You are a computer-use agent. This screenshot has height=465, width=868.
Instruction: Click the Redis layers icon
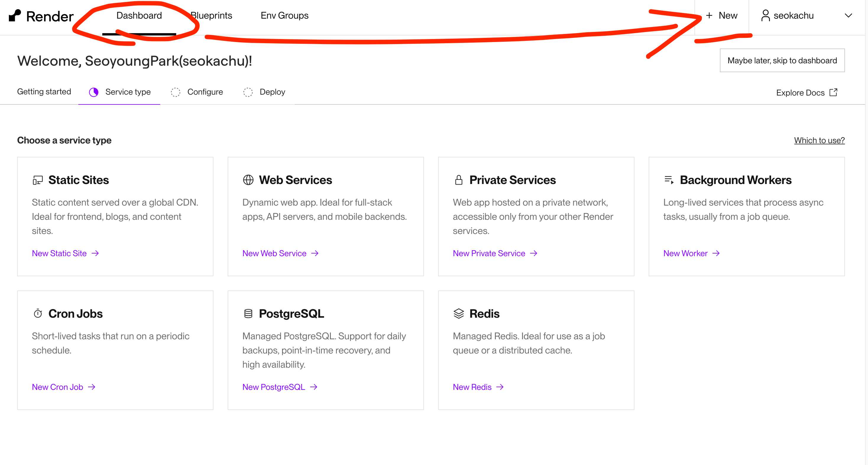pyautogui.click(x=459, y=314)
